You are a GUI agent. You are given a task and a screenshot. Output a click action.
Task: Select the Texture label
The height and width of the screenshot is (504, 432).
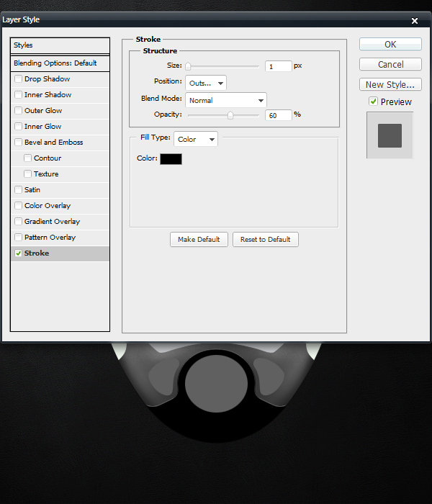tap(46, 174)
